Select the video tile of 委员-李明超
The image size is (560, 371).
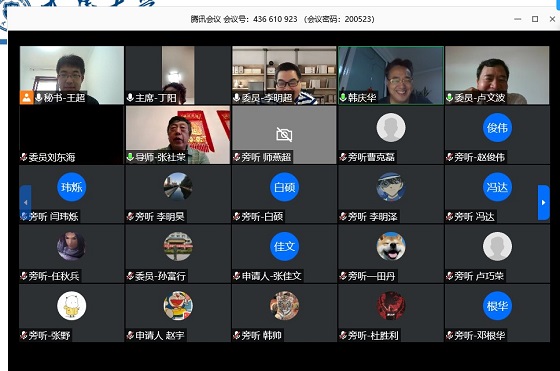[x=284, y=75]
